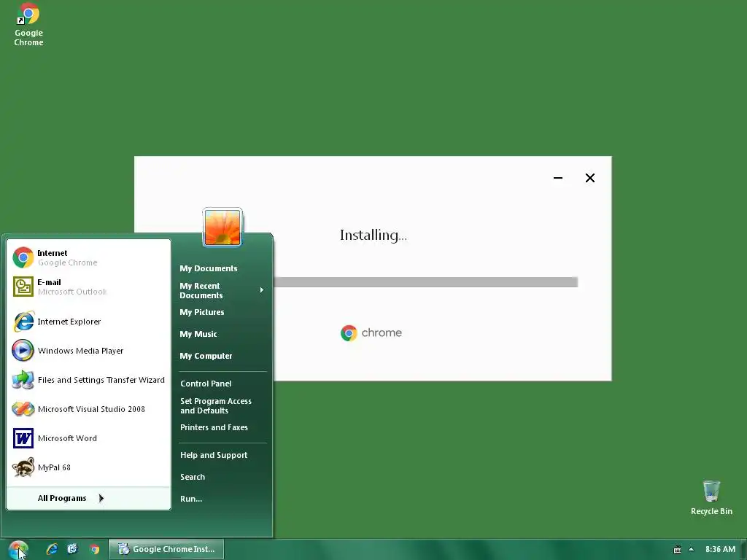Viewport: 747px width, 560px height.
Task: Click the "Windows Media Player" label
Action: point(80,351)
